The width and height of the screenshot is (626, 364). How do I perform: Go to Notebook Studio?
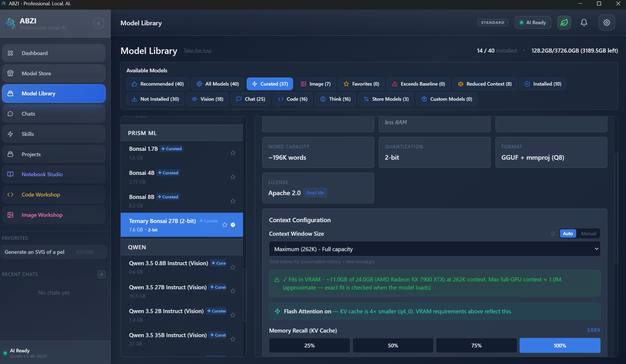click(x=54, y=174)
